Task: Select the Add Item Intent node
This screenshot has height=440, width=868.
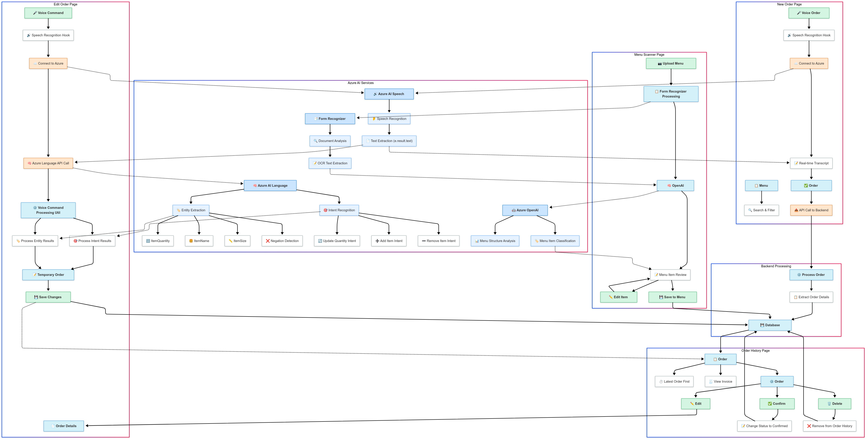Action: (389, 241)
